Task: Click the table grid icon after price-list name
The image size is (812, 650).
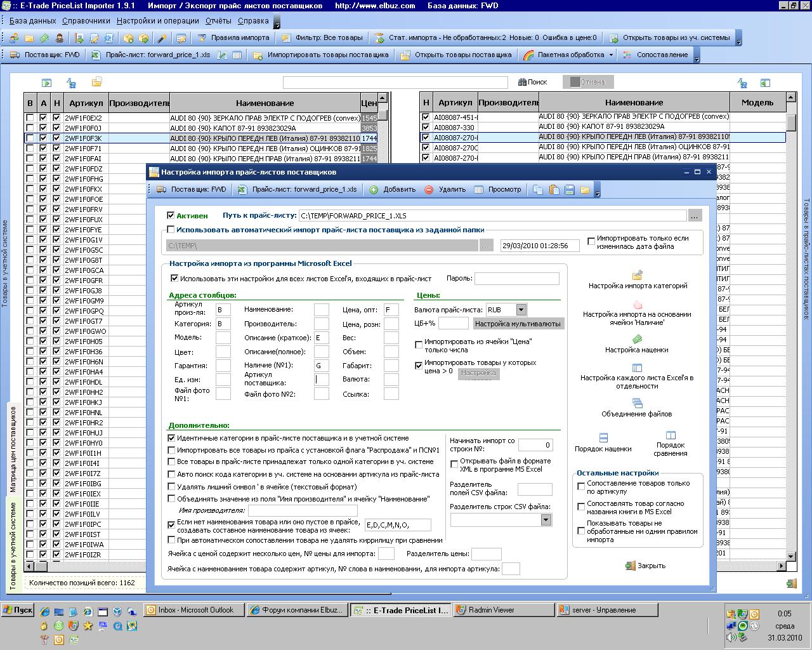Action: (x=237, y=55)
